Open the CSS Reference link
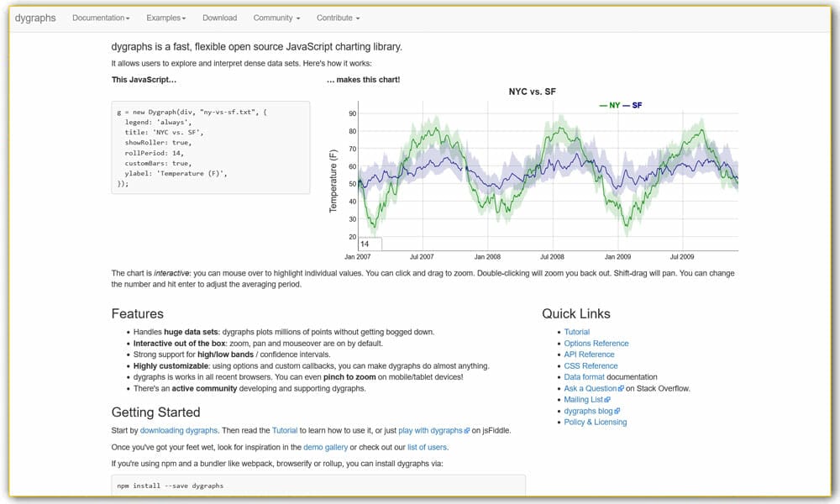The height and width of the screenshot is (504, 840). pyautogui.click(x=590, y=365)
